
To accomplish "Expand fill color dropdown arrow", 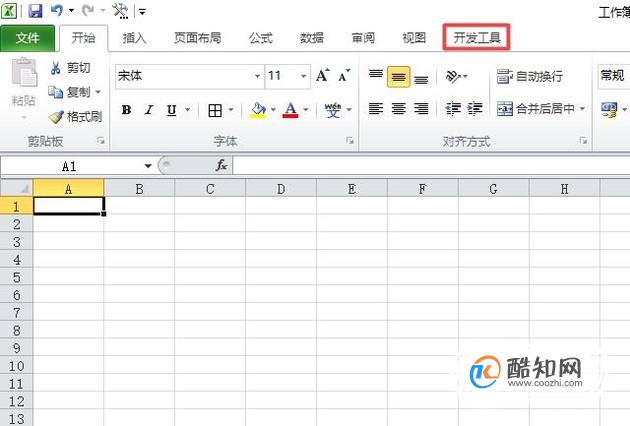I will [x=273, y=110].
